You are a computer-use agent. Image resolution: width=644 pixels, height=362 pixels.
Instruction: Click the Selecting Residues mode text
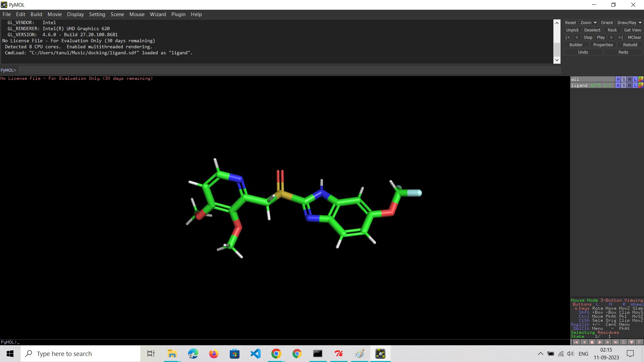pyautogui.click(x=595, y=333)
